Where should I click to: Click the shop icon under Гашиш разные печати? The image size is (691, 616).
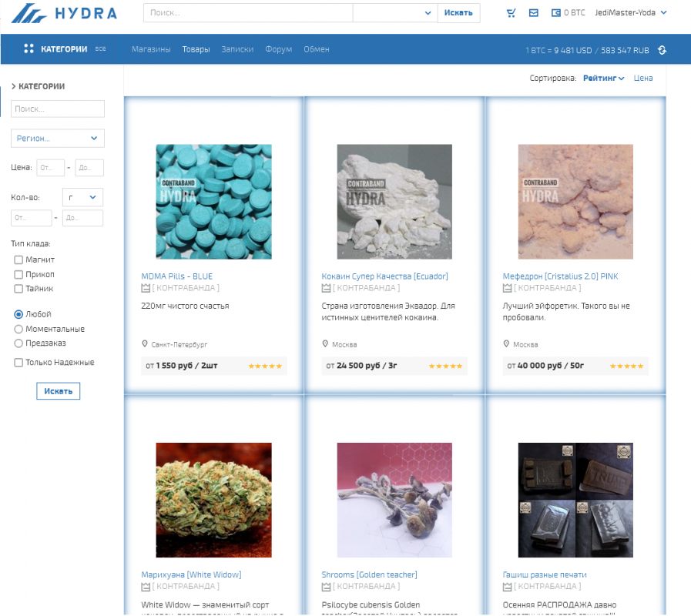point(507,587)
